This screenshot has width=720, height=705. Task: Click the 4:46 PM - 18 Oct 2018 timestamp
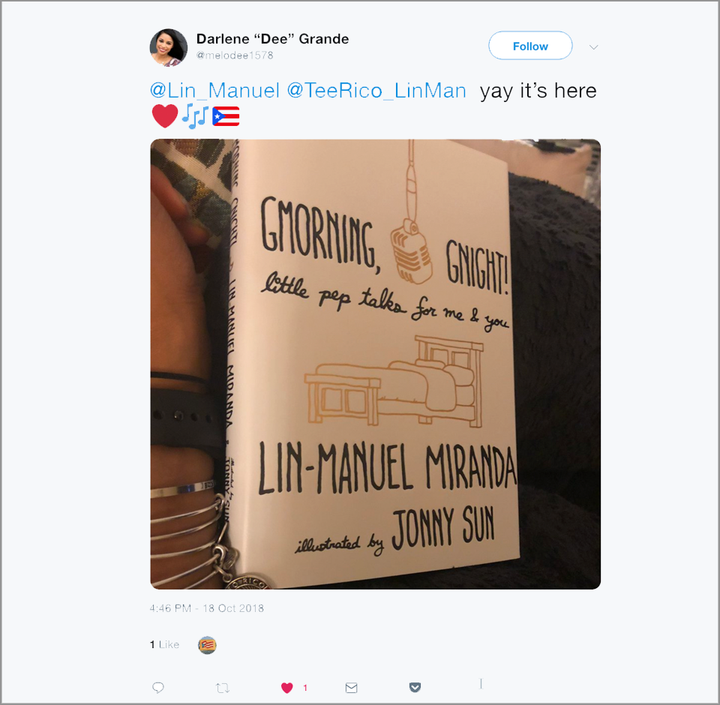click(207, 609)
